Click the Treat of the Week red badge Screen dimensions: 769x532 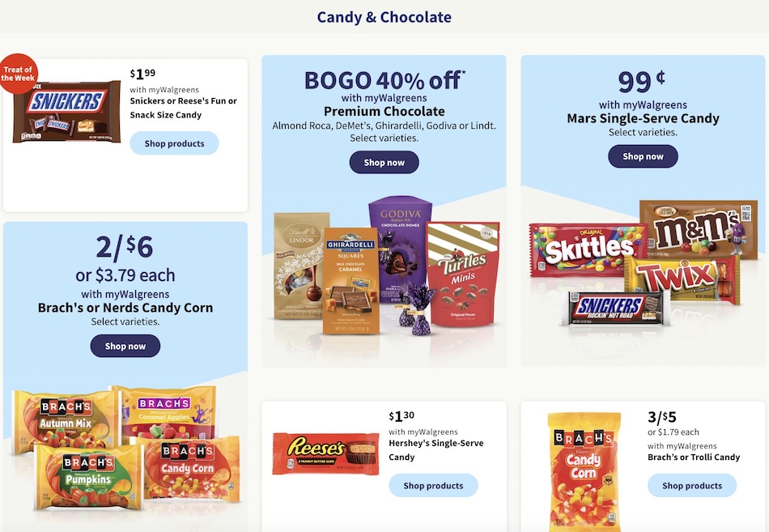pyautogui.click(x=18, y=74)
